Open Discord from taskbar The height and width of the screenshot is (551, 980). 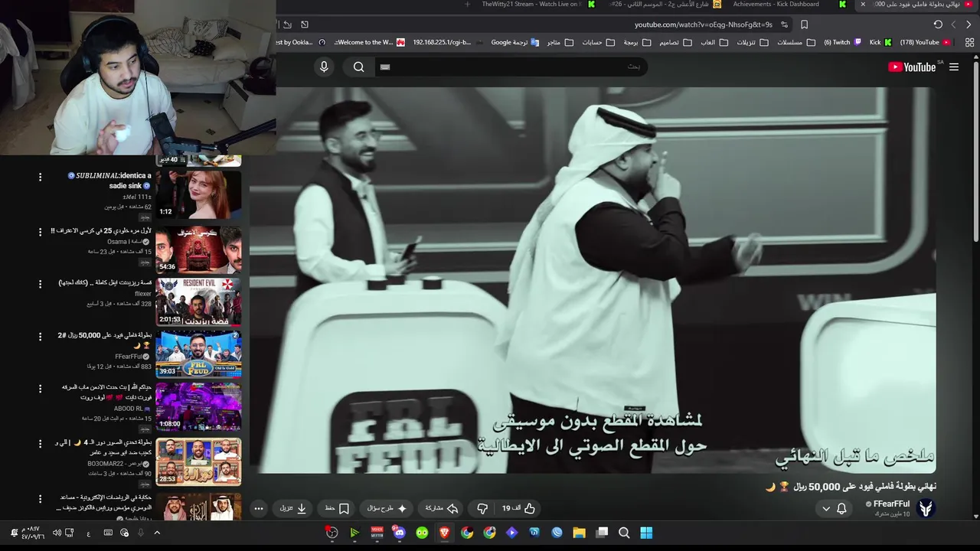coord(399,533)
